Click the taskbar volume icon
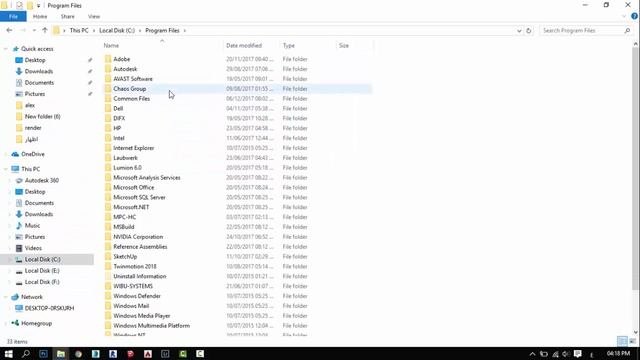Viewport: 640px width, 360px height. click(x=566, y=354)
